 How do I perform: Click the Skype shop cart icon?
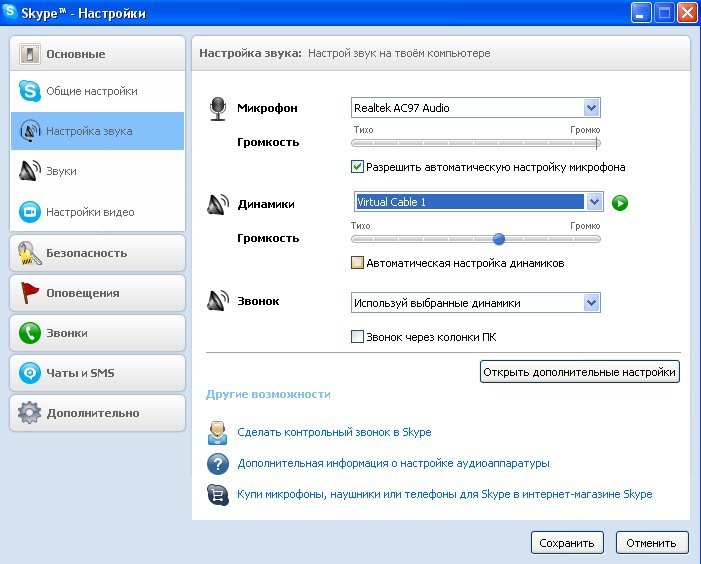tap(218, 494)
